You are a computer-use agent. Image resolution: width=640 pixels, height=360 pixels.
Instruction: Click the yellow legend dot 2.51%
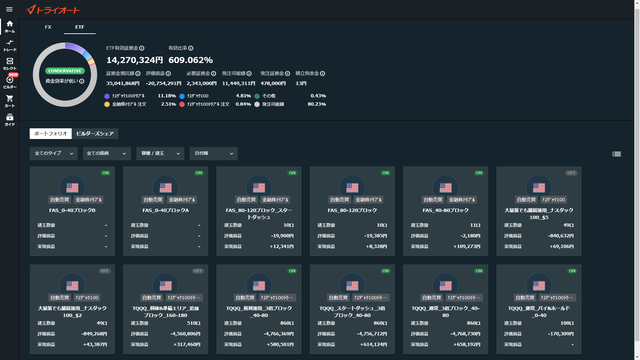click(107, 104)
